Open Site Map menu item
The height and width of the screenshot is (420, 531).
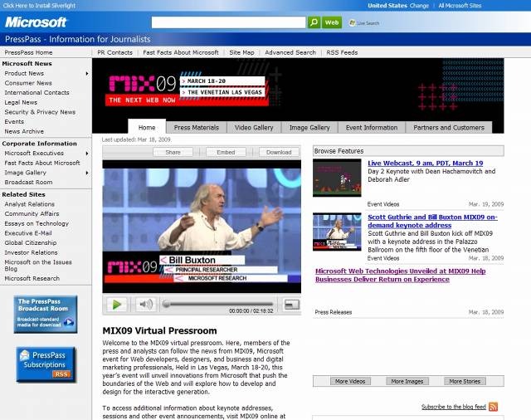pos(241,52)
